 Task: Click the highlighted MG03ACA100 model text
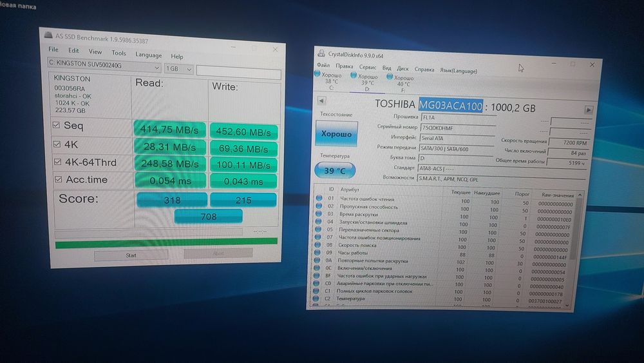pos(451,106)
